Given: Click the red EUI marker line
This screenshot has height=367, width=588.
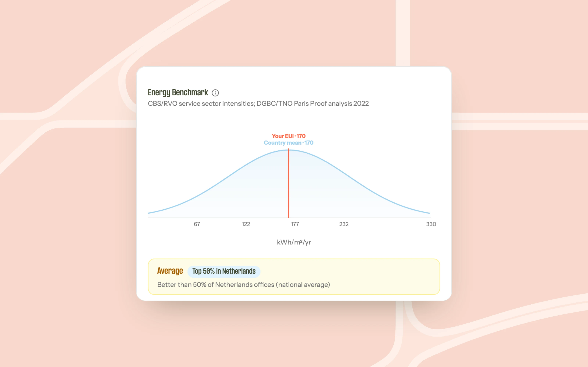Looking at the screenshot, I should point(289,183).
